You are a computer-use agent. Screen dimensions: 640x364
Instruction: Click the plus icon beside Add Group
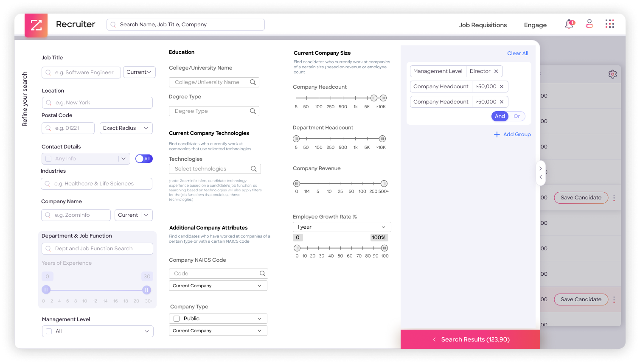click(497, 134)
